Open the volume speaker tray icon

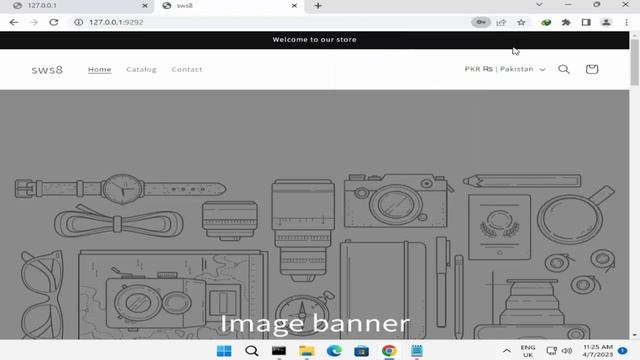point(567,351)
